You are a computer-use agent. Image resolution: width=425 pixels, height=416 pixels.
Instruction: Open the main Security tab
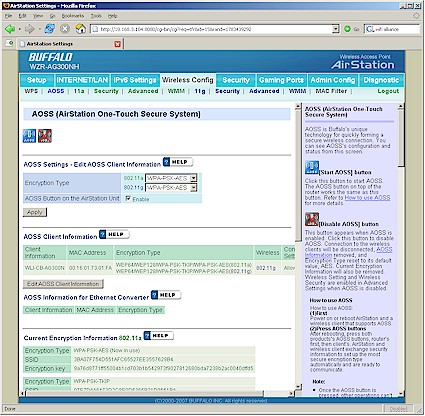pos(236,80)
